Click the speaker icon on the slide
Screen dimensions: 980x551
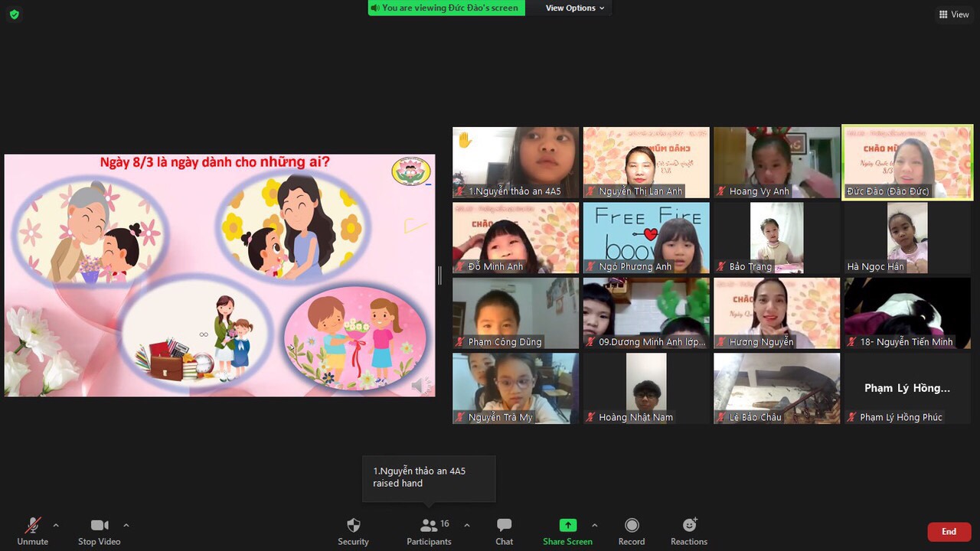pyautogui.click(x=420, y=386)
